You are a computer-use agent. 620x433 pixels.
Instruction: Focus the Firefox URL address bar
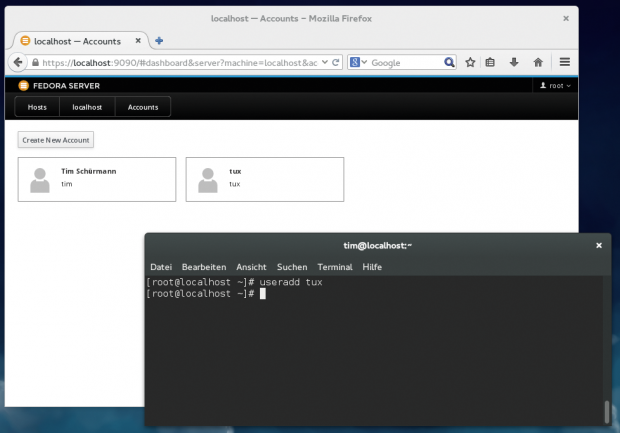tap(180, 62)
